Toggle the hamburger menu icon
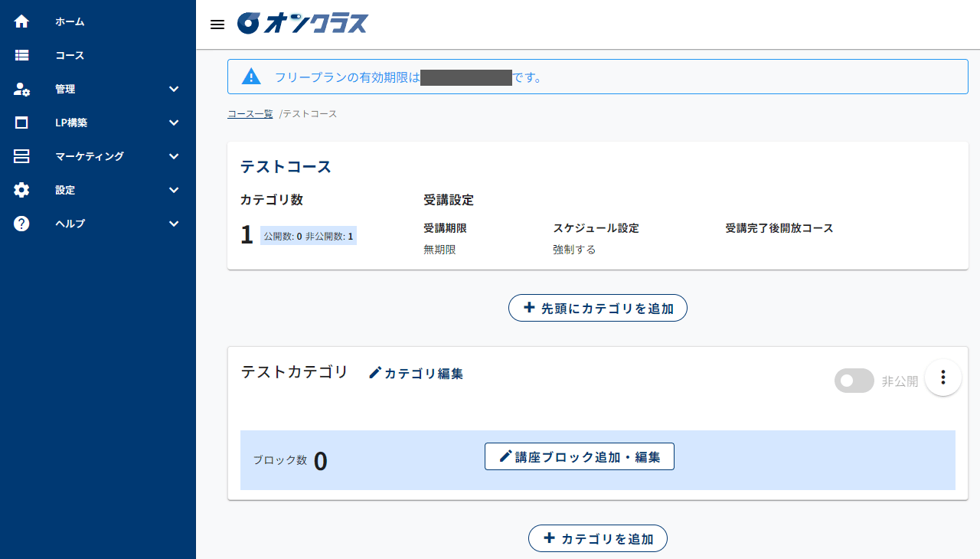This screenshot has height=559, width=980. (217, 25)
